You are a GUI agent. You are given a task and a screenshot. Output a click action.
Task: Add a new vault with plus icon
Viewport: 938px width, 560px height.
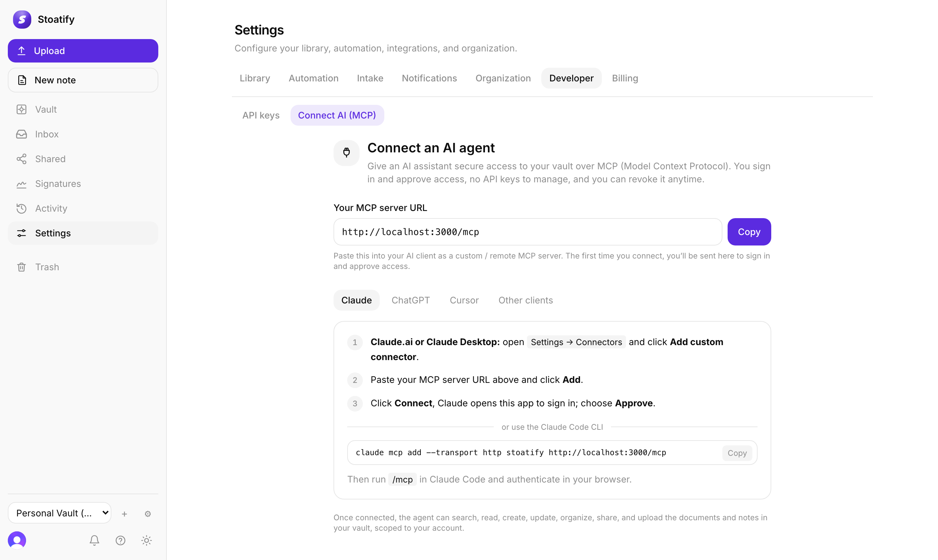[x=124, y=513]
